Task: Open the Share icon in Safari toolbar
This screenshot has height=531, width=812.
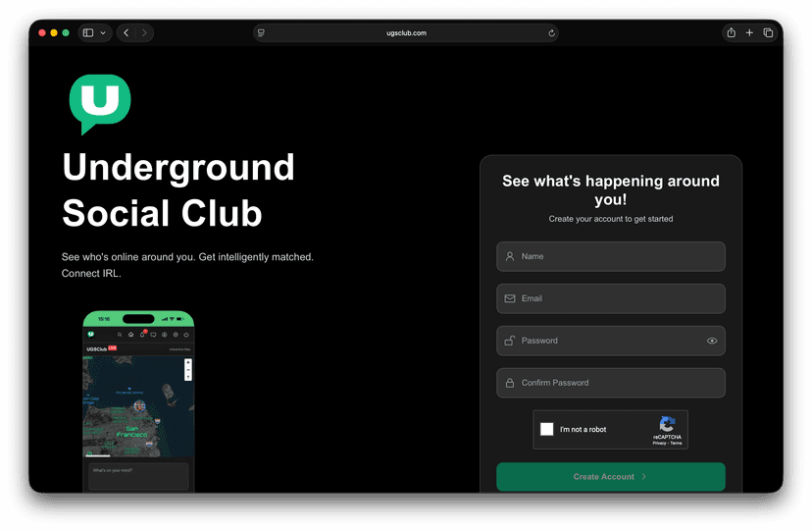Action: 732,32
